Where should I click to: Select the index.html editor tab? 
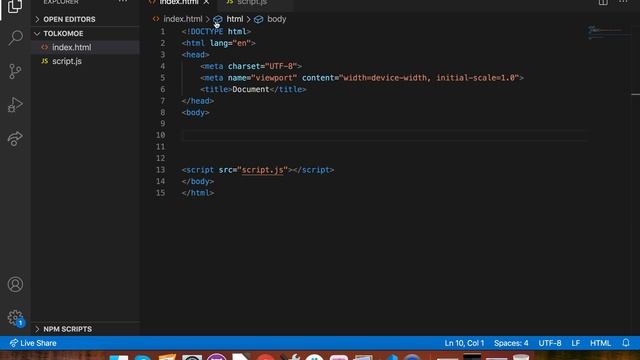coord(179,2)
